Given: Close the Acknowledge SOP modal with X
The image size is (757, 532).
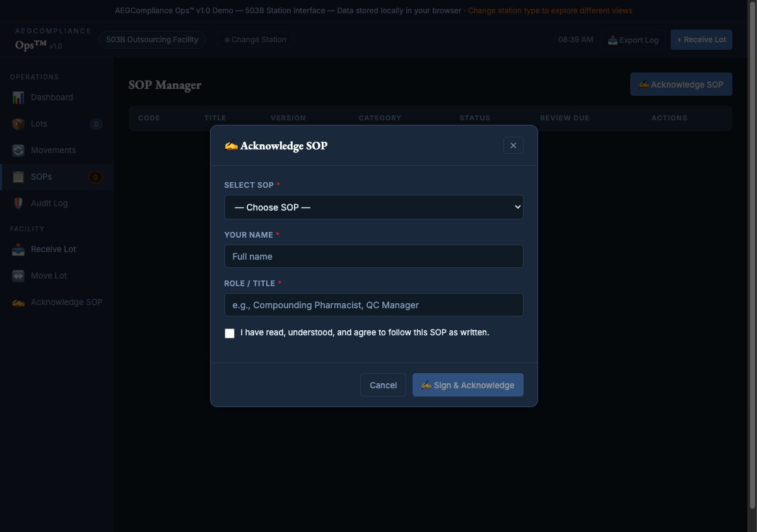Looking at the screenshot, I should click(513, 146).
